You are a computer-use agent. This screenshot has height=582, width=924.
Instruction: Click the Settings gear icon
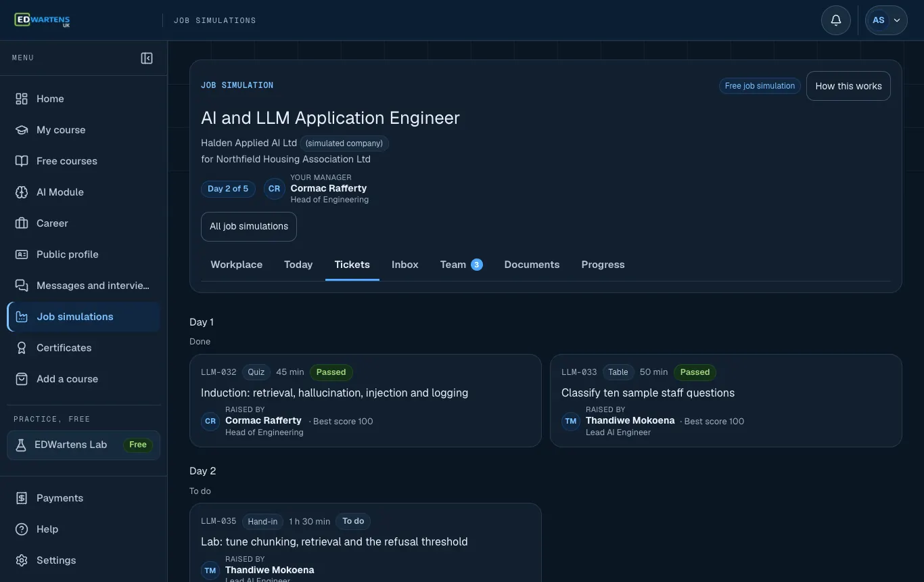click(22, 560)
